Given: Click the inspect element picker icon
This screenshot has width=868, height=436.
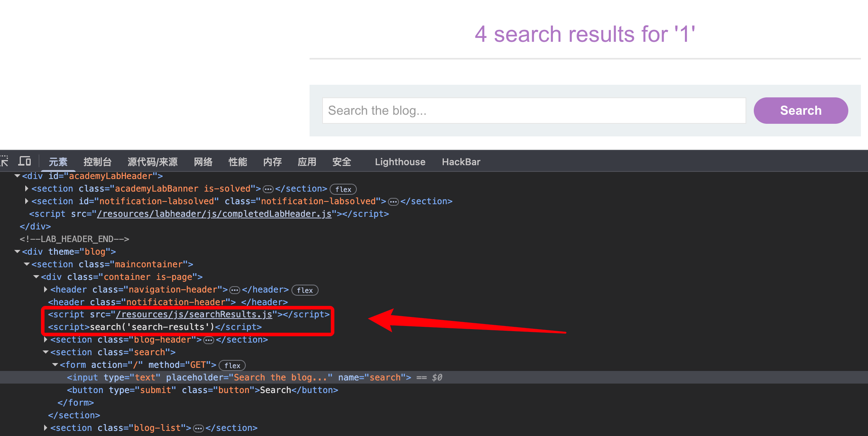Looking at the screenshot, I should (x=4, y=161).
